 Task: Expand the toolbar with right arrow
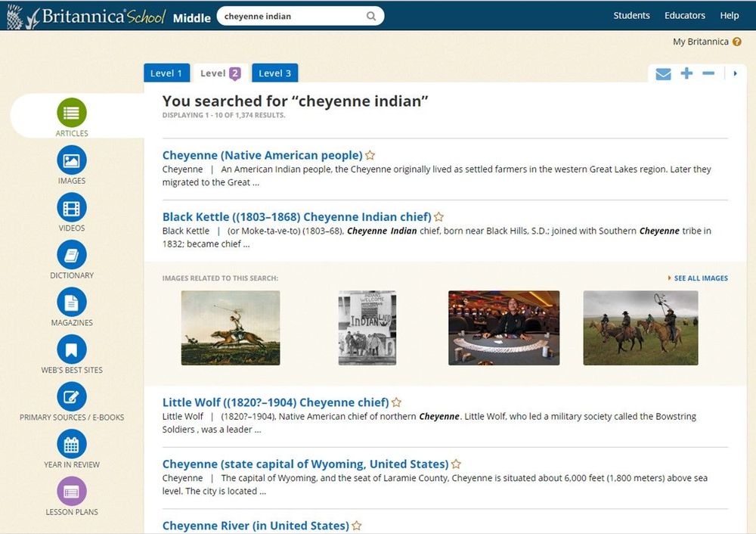coord(736,74)
